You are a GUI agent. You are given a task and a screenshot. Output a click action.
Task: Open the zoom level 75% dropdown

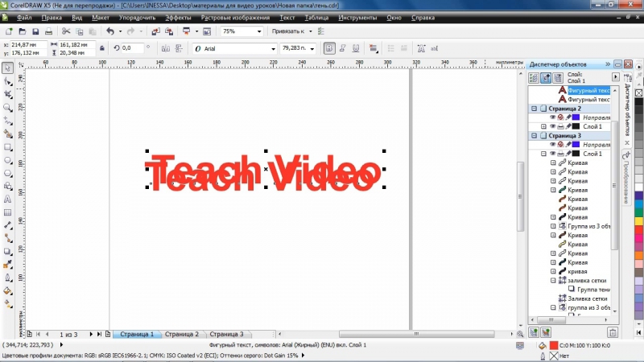[258, 31]
